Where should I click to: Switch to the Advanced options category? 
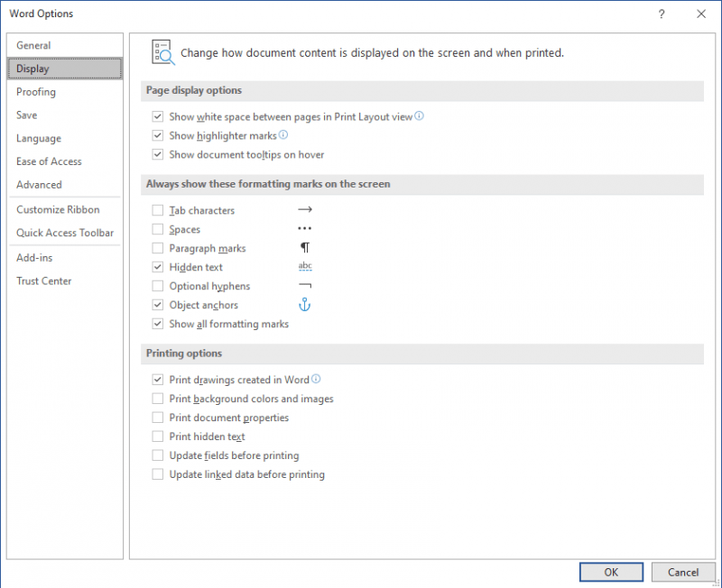pyautogui.click(x=39, y=185)
